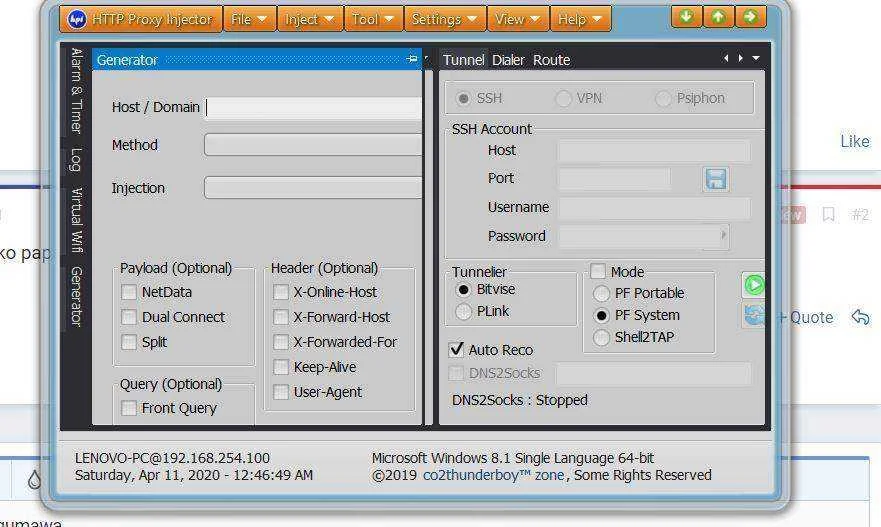
Task: Open the tab list dropdown arrow
Action: pos(756,58)
